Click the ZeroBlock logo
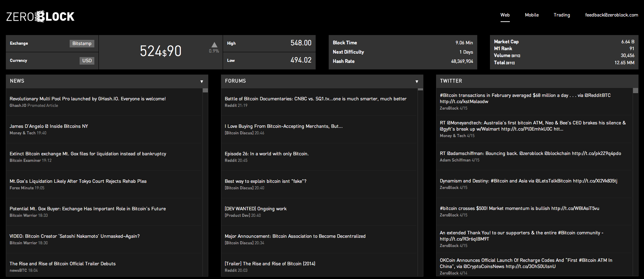 pyautogui.click(x=40, y=16)
